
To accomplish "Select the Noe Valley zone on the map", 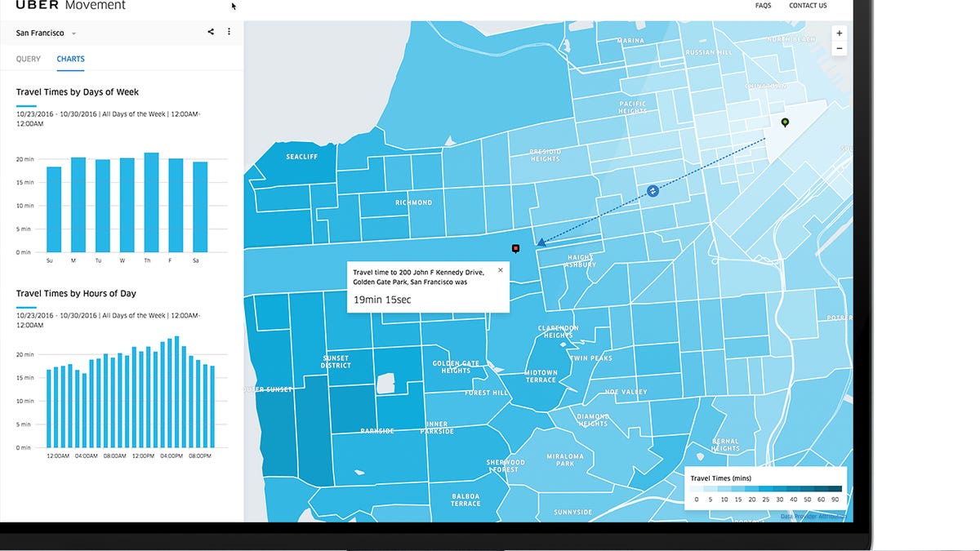I will (x=626, y=392).
